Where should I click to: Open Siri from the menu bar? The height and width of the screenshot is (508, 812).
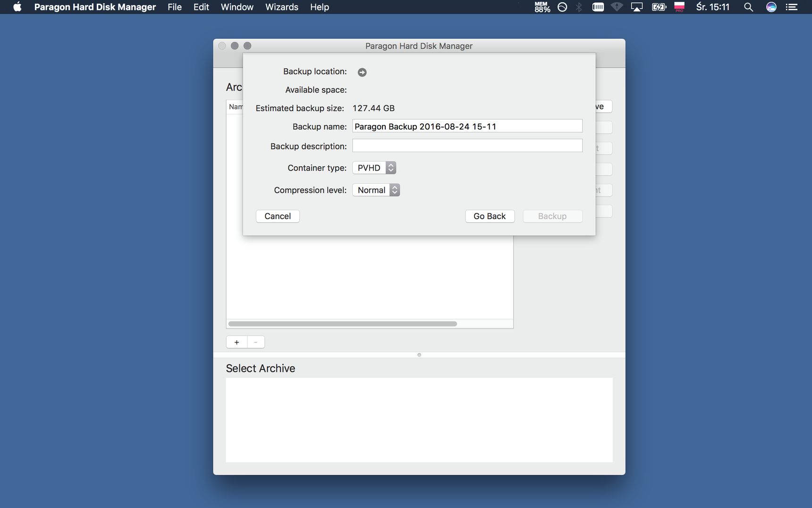coord(771,7)
